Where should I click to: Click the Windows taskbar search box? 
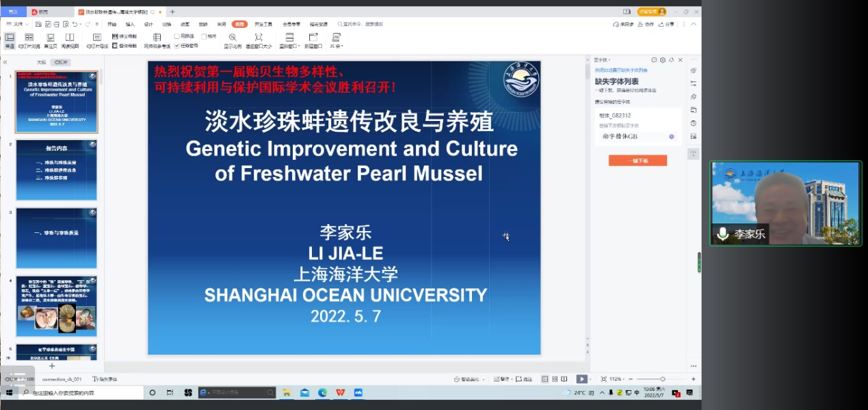82,393
